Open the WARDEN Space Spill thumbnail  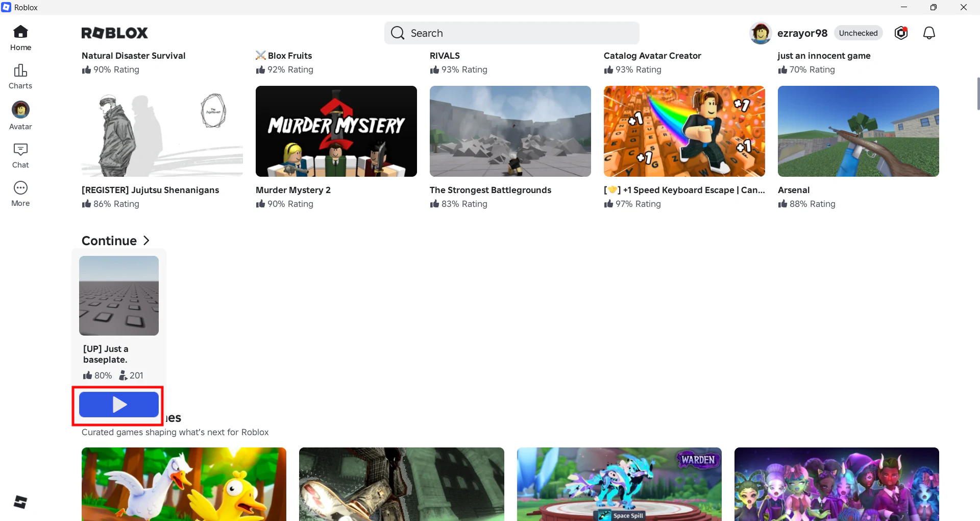click(x=619, y=484)
